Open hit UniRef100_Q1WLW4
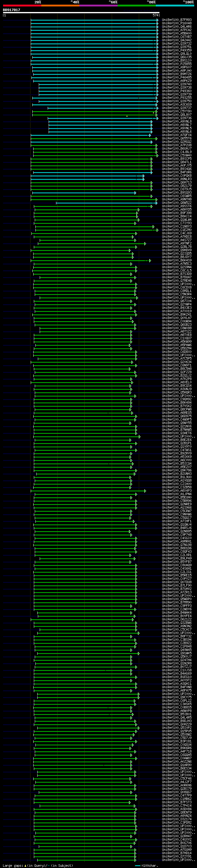This screenshot has height=868, width=197. 177,220
